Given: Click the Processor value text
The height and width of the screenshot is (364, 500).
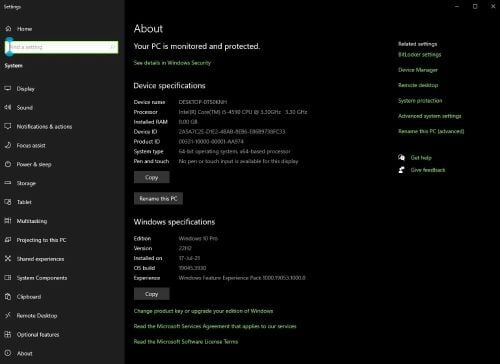Looking at the screenshot, I should [x=243, y=112].
